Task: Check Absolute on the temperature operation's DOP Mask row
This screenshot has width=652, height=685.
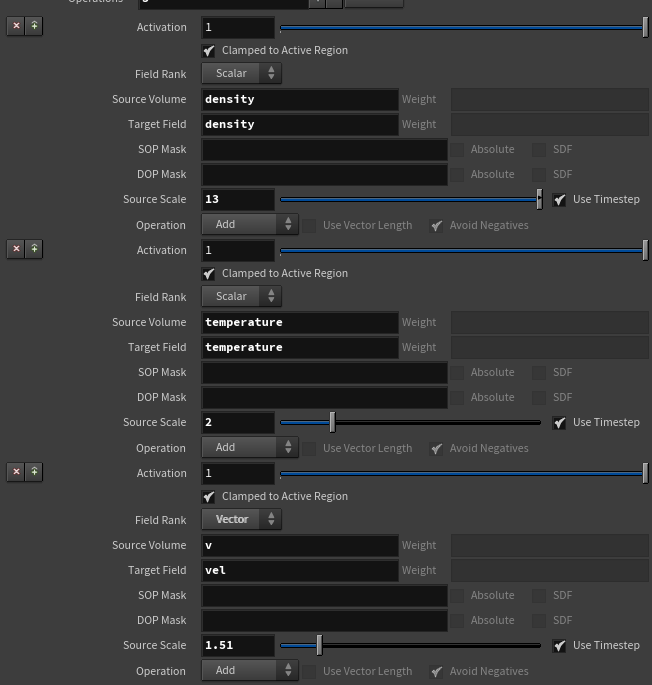Action: pos(457,398)
